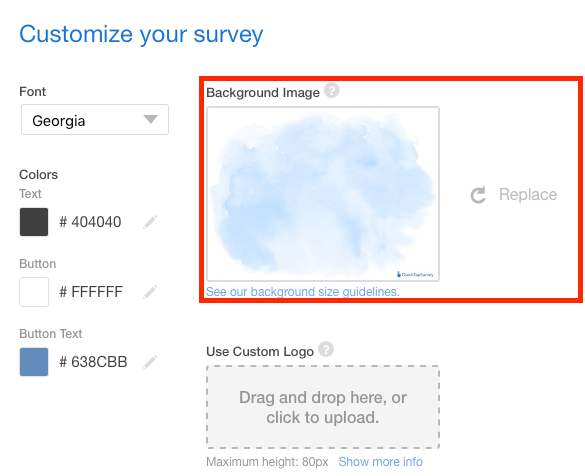Click the Use Custom Logo help icon
The image size is (585, 476).
[x=326, y=349]
